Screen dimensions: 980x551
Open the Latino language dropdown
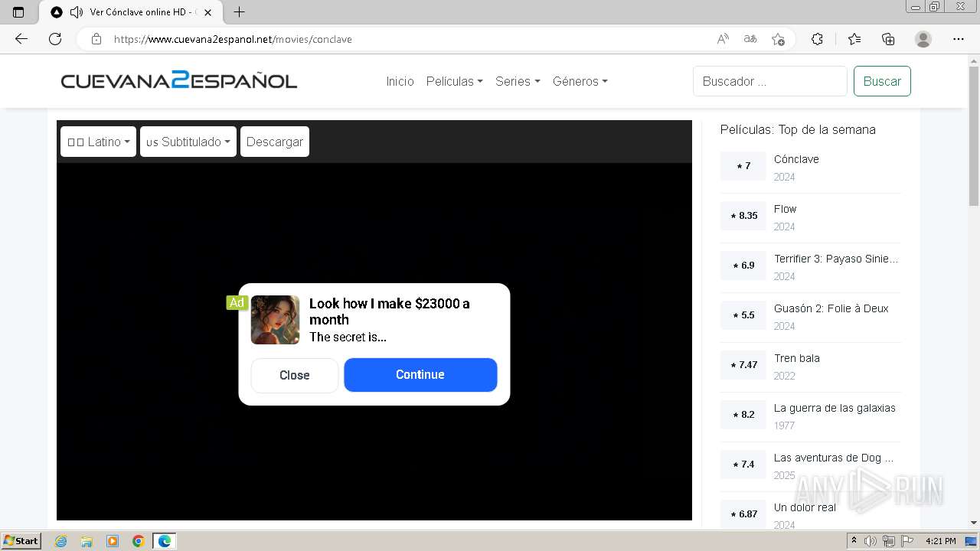(x=98, y=142)
